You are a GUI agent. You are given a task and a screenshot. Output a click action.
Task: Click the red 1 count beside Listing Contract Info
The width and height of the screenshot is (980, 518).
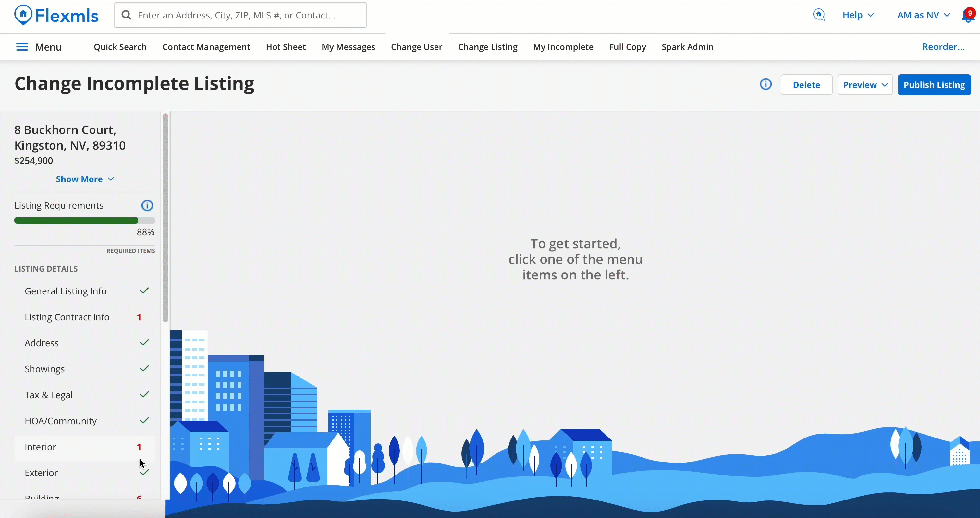click(x=139, y=317)
